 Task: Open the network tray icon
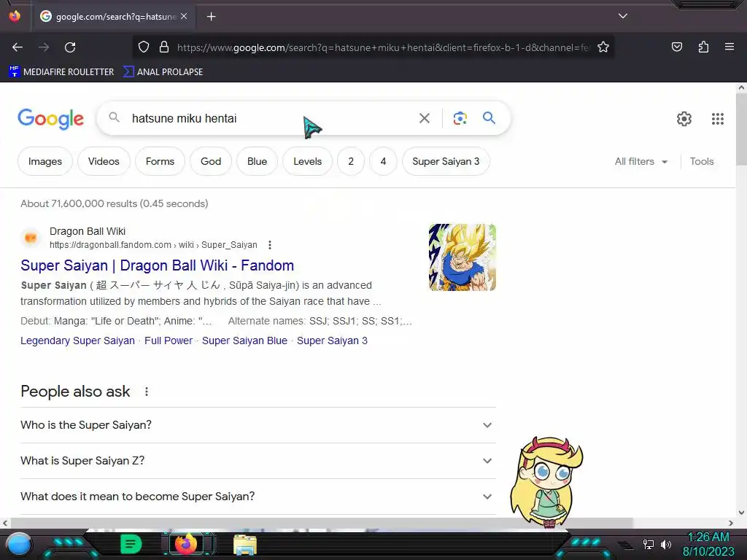point(648,544)
